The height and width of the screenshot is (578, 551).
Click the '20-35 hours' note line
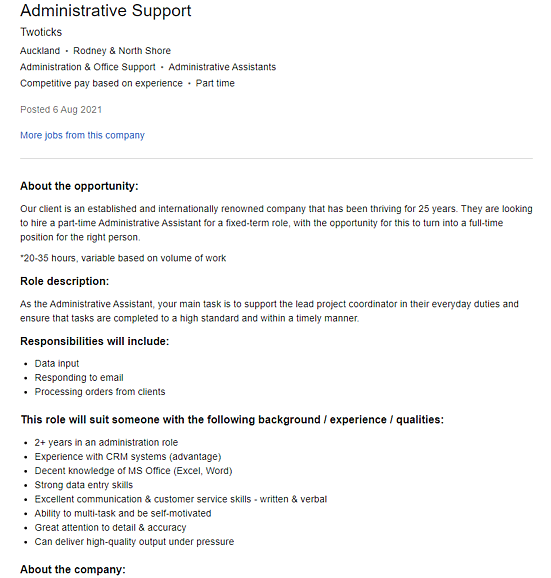[x=123, y=258]
